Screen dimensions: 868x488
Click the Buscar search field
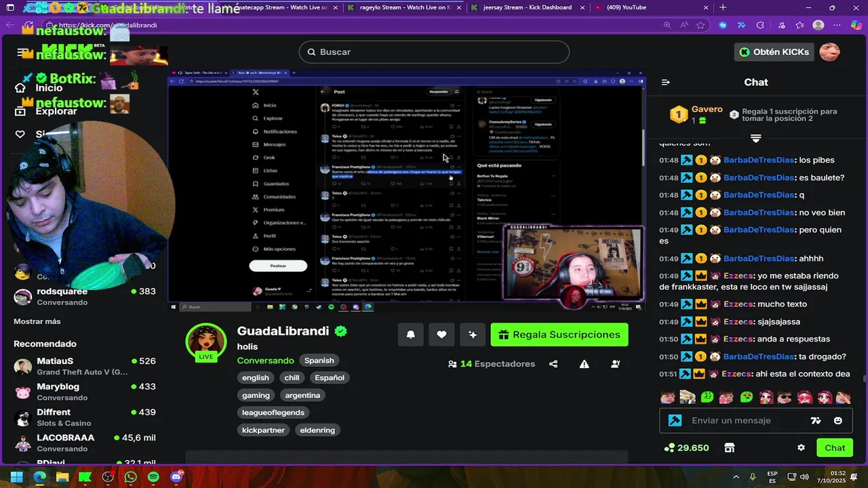tap(434, 52)
